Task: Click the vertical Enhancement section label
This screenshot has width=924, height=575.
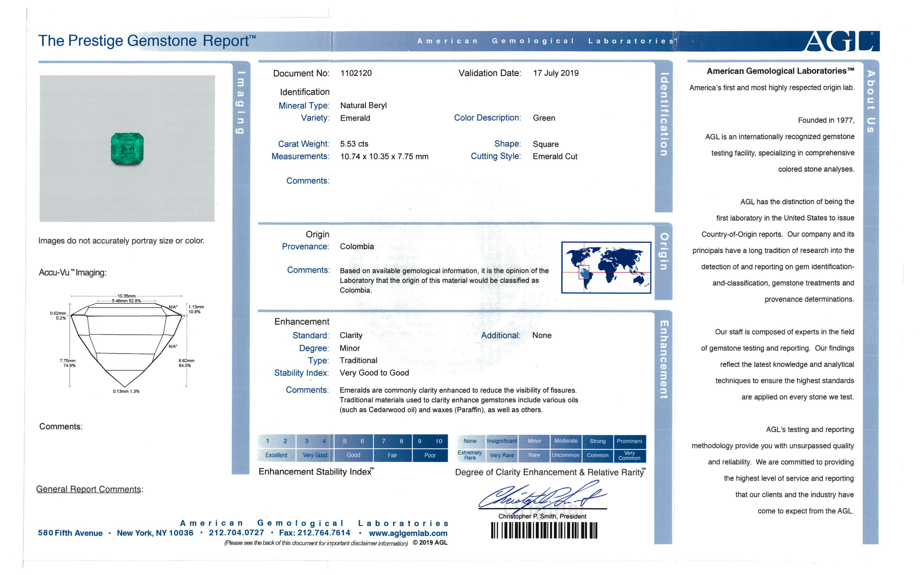Action: [x=663, y=359]
